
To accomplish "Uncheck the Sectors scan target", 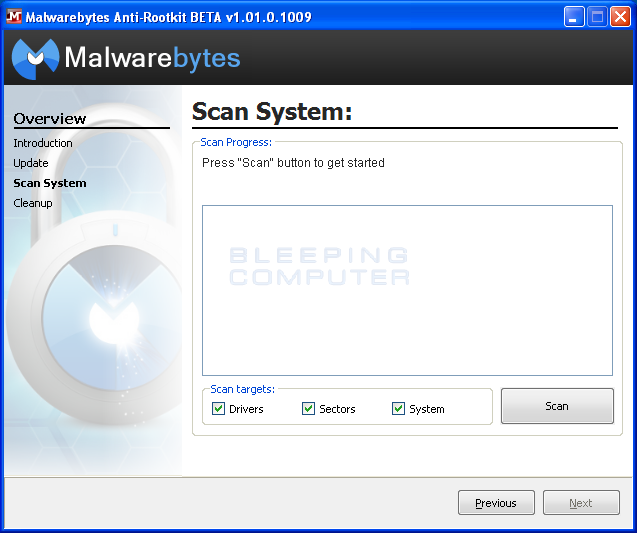I will pos(308,408).
